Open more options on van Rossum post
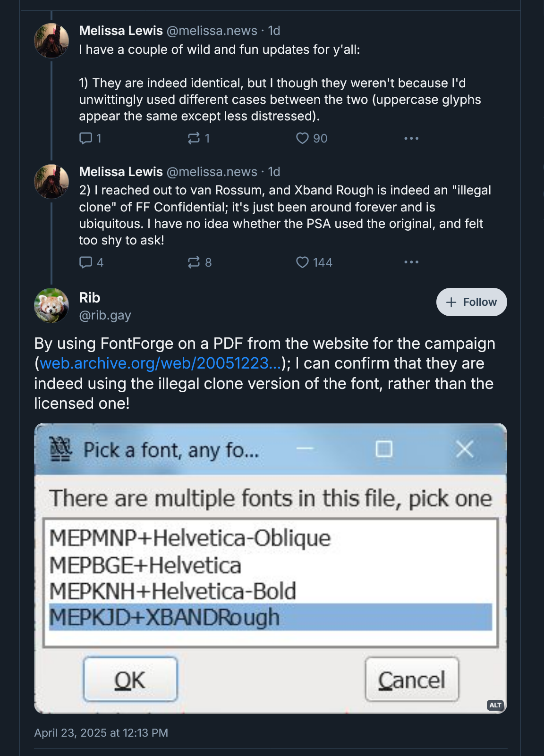The height and width of the screenshot is (756, 544). point(411,262)
